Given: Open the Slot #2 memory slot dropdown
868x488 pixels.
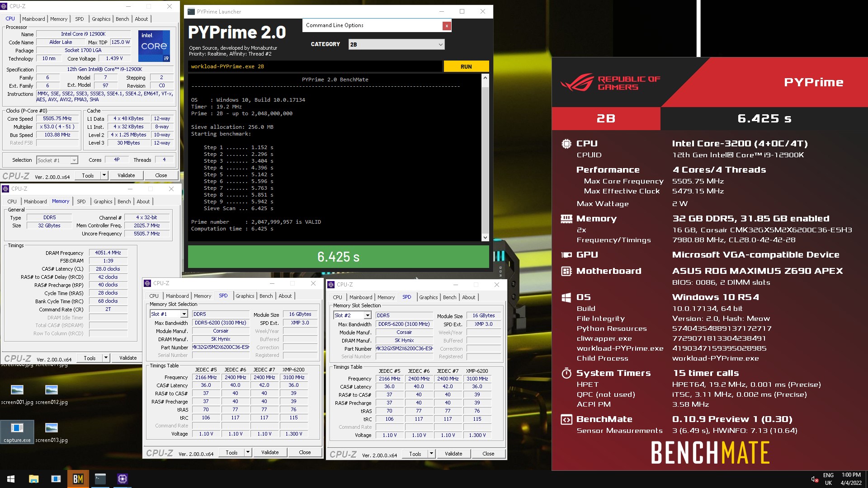Looking at the screenshot, I should click(352, 315).
